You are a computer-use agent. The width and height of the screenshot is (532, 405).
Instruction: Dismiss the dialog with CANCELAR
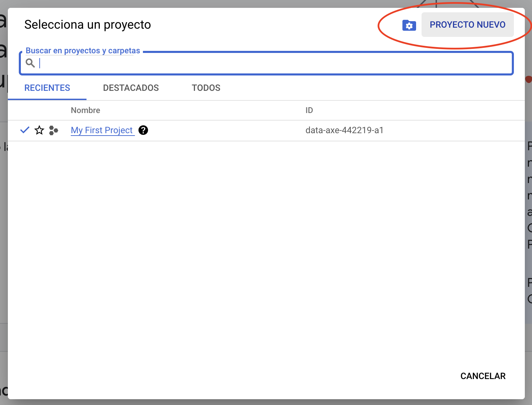483,376
